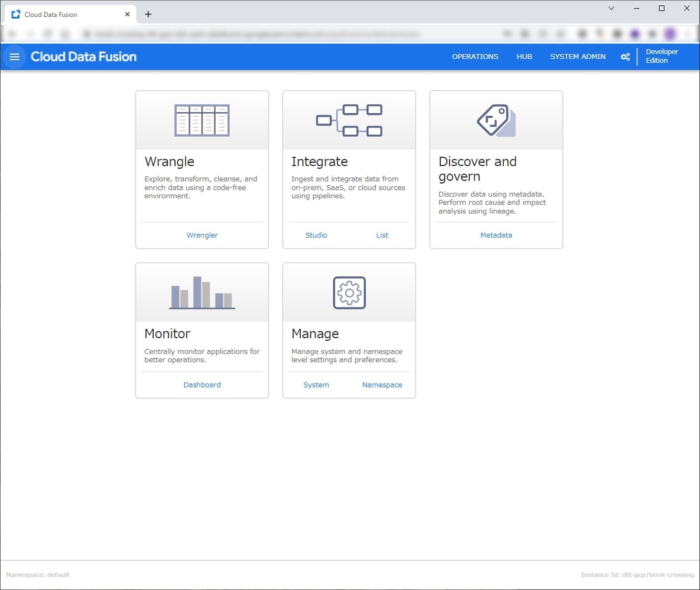Maximize the browser window
The height and width of the screenshot is (590, 700).
(662, 8)
